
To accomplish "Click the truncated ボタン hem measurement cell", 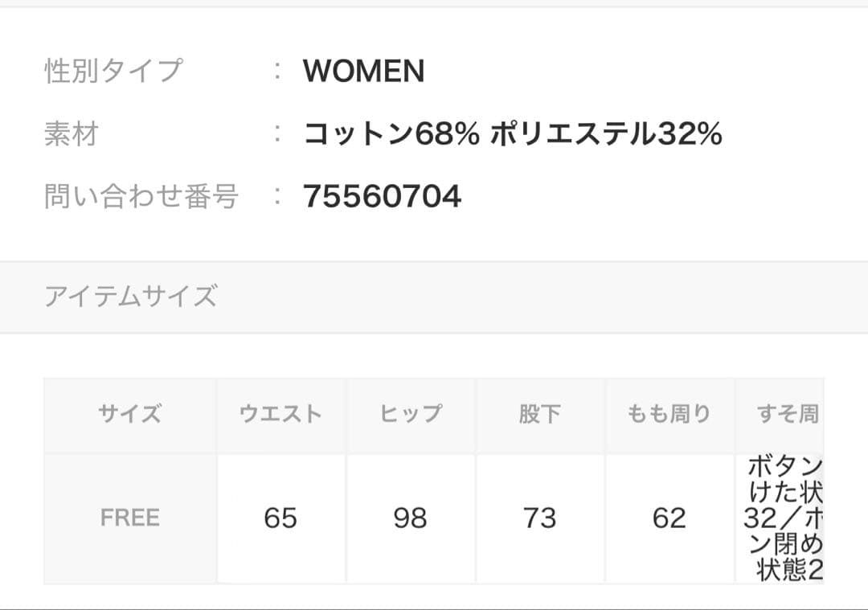I will pyautogui.click(x=783, y=518).
